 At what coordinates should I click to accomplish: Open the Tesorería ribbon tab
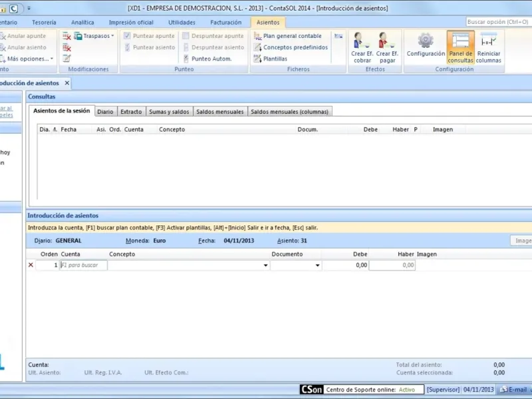point(44,23)
